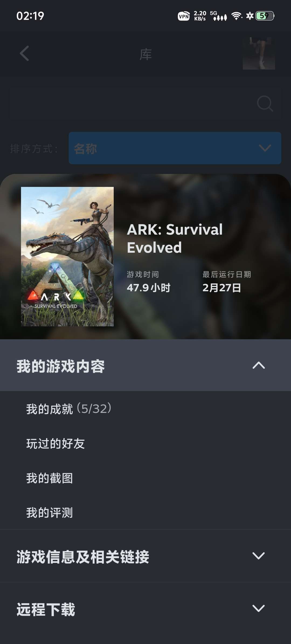Viewport: 291px width, 644px height.
Task: Tap the ARK cover art image
Action: point(67,256)
